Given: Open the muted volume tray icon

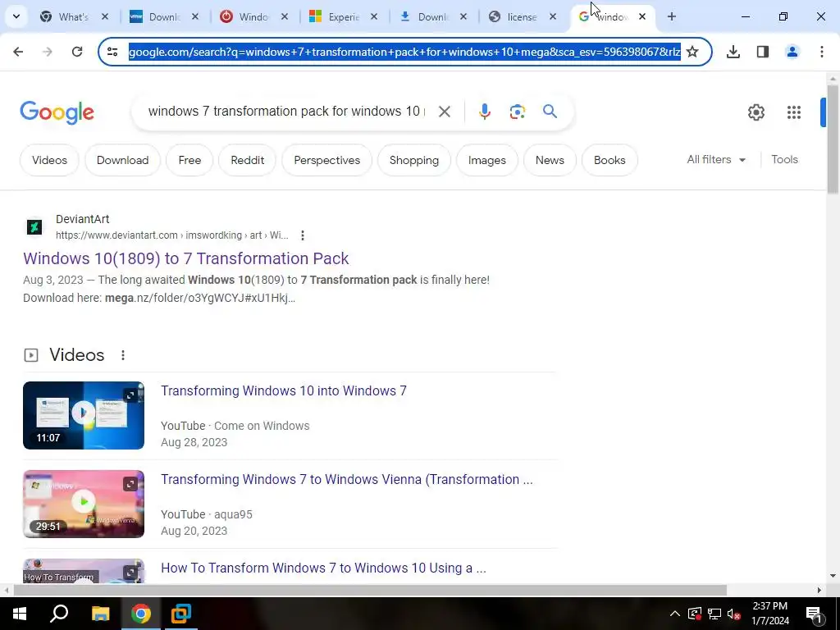Looking at the screenshot, I should click(x=734, y=614).
